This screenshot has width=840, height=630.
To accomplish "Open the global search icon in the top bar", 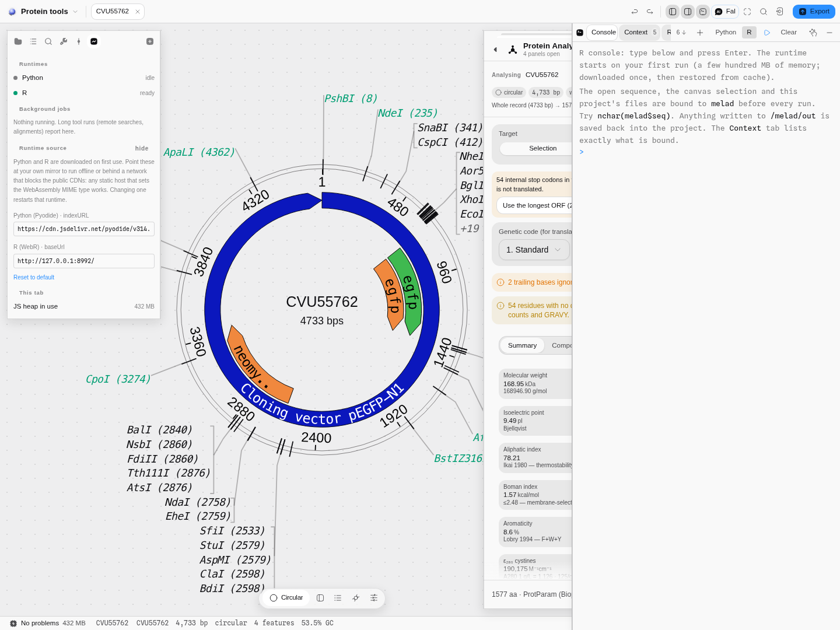I will pyautogui.click(x=764, y=12).
